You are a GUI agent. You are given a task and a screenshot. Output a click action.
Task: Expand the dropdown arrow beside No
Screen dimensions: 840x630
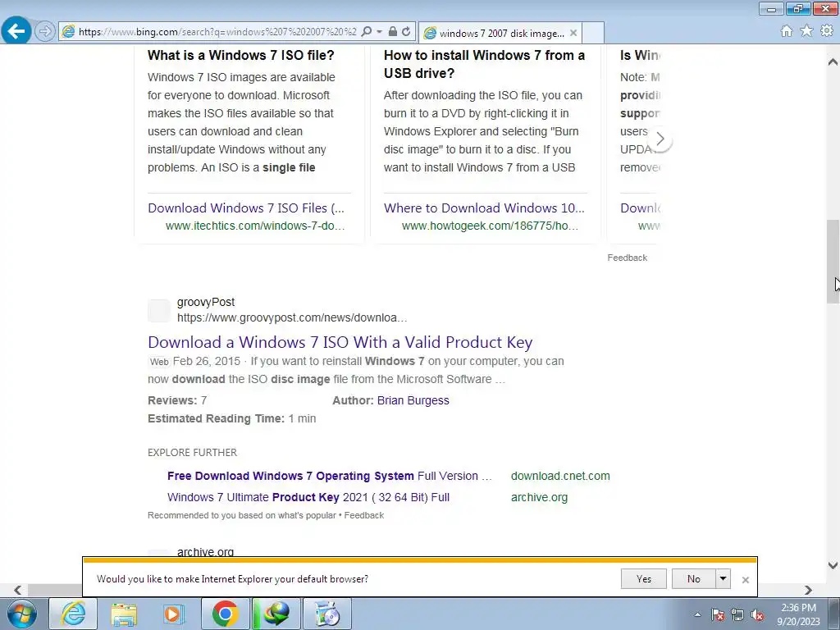(x=724, y=579)
